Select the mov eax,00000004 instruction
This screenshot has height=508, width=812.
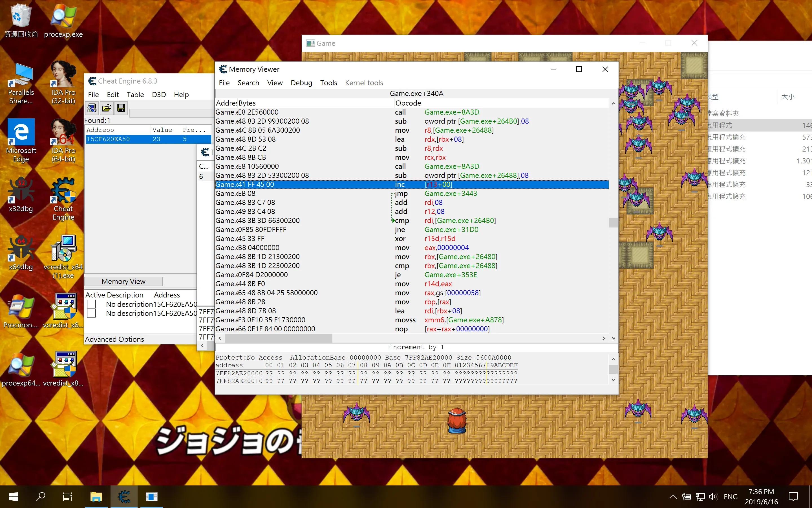[x=412, y=248]
